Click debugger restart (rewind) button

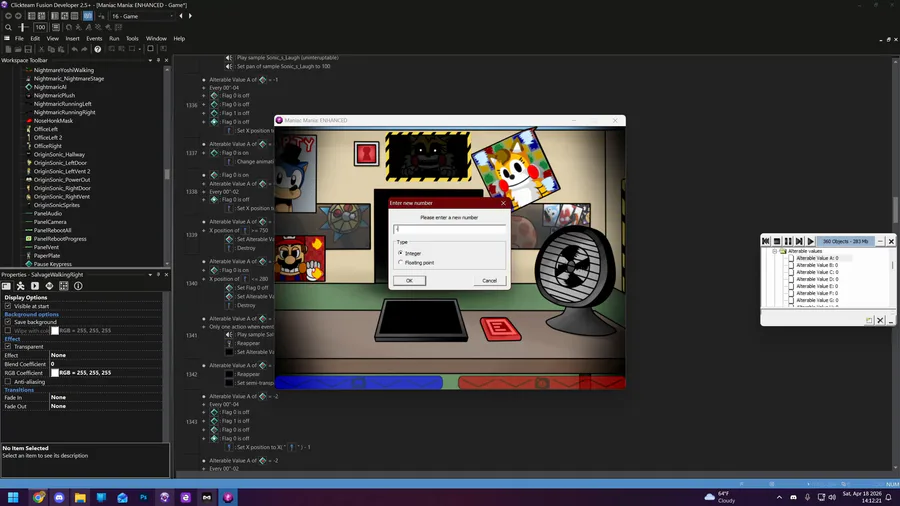pyautogui.click(x=766, y=242)
